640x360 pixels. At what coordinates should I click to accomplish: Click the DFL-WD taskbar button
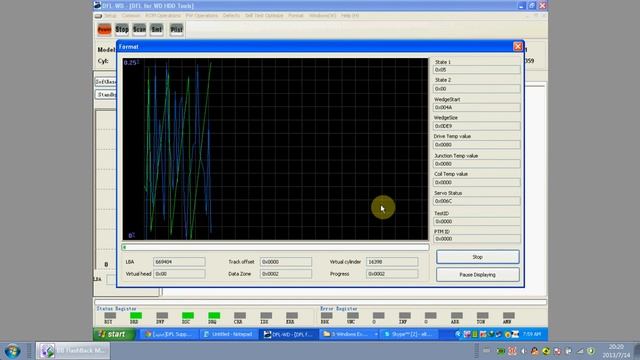point(289,334)
